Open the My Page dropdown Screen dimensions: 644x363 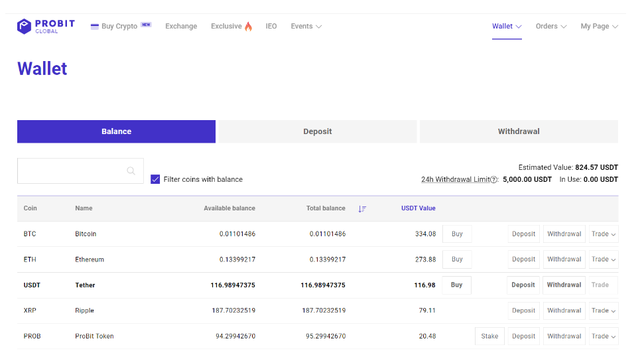point(600,27)
